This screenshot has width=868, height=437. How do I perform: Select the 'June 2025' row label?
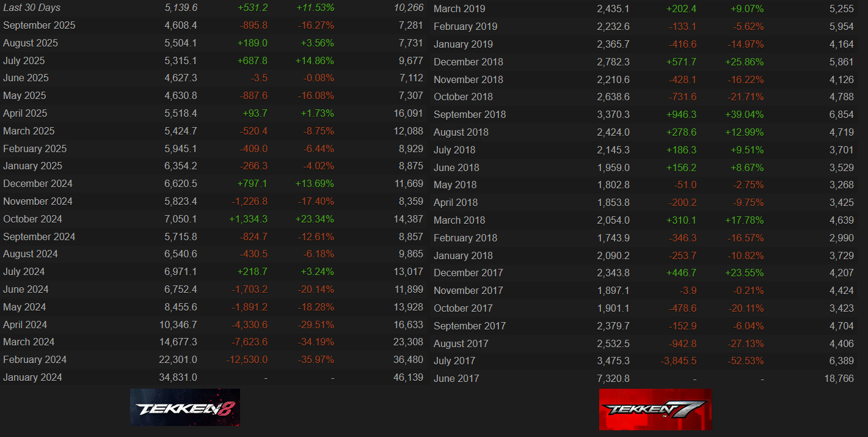(x=26, y=78)
